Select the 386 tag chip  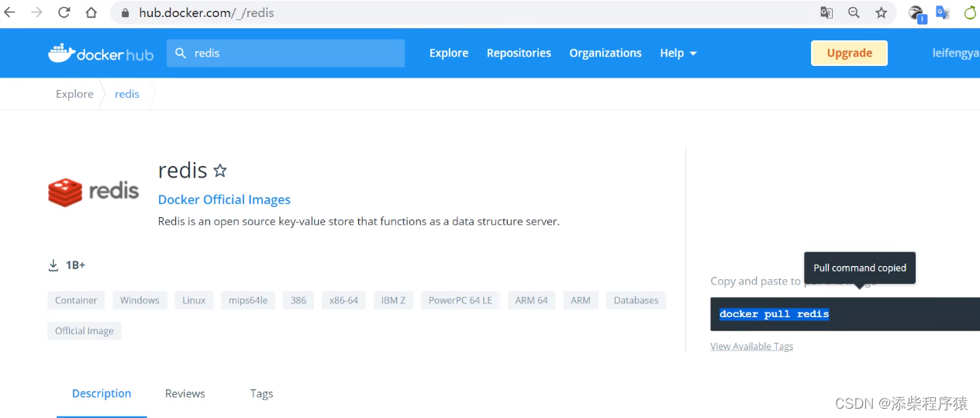(298, 300)
